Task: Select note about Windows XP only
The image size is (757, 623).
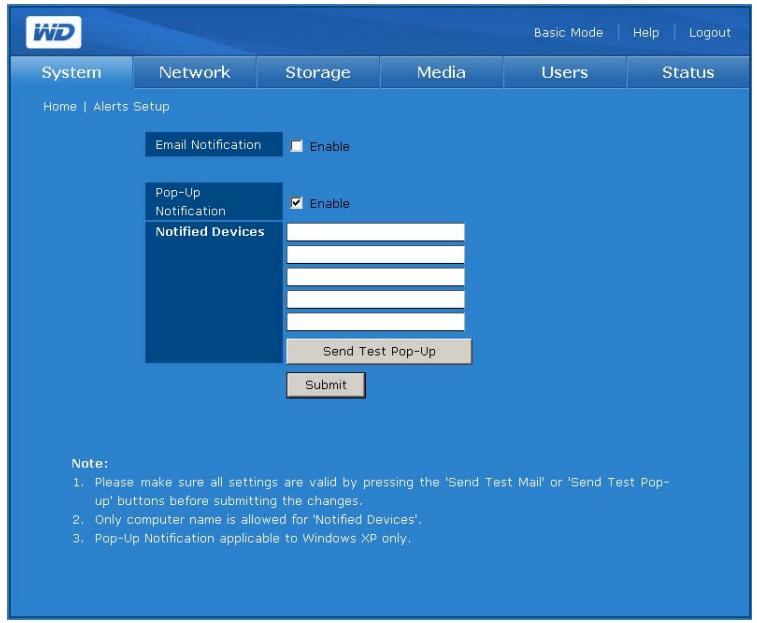Action: pos(252,538)
